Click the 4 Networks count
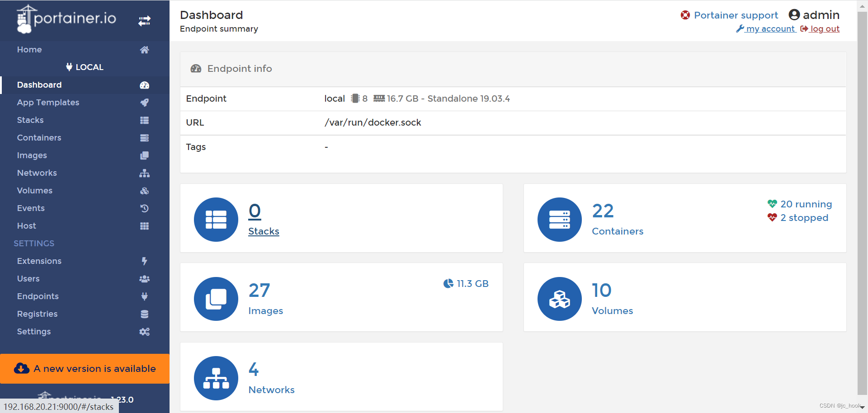Image resolution: width=868 pixels, height=413 pixels. pyautogui.click(x=254, y=370)
